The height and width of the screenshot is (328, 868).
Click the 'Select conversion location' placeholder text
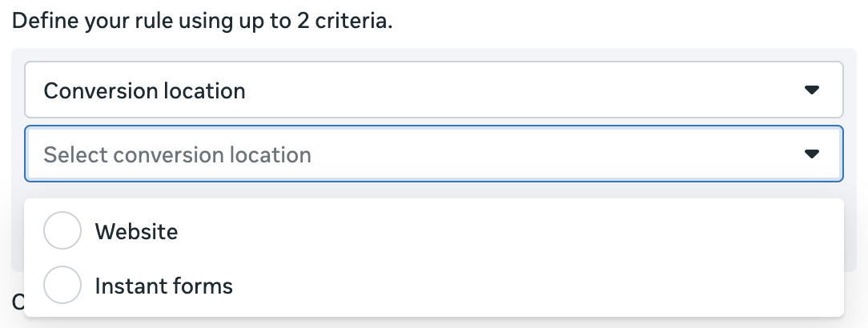177,154
